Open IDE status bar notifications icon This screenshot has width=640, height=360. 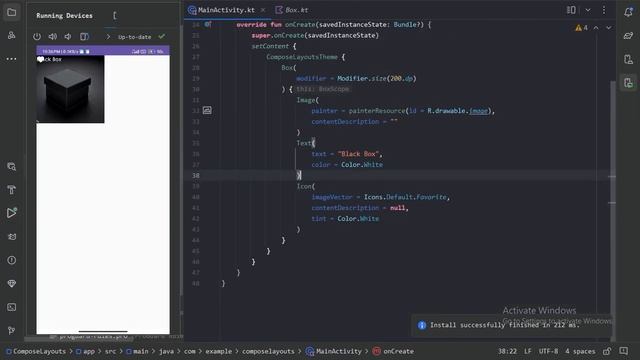624,351
